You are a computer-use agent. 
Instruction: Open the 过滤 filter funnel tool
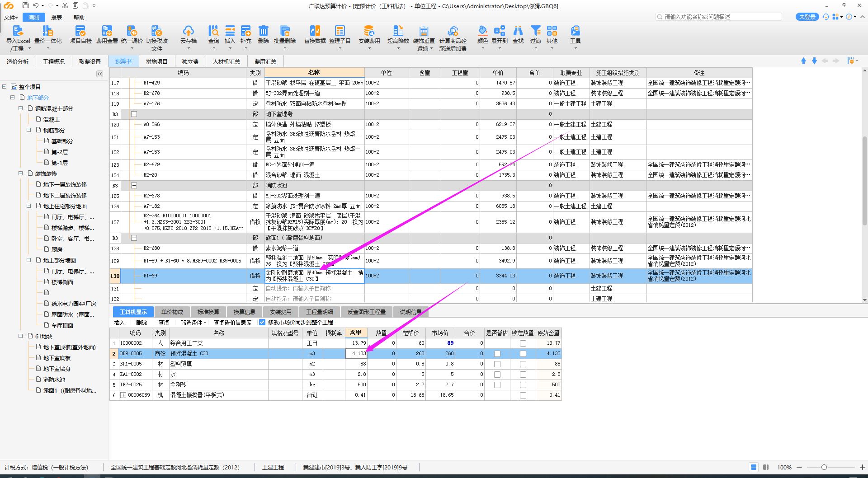point(535,31)
